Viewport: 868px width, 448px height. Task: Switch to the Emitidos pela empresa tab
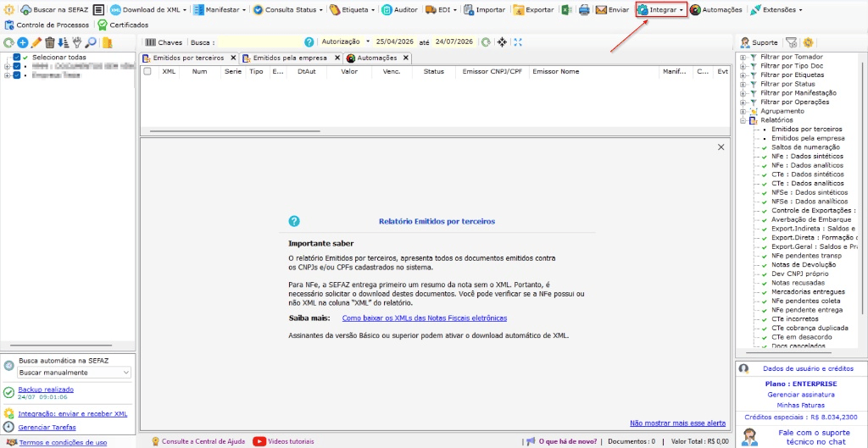click(290, 58)
